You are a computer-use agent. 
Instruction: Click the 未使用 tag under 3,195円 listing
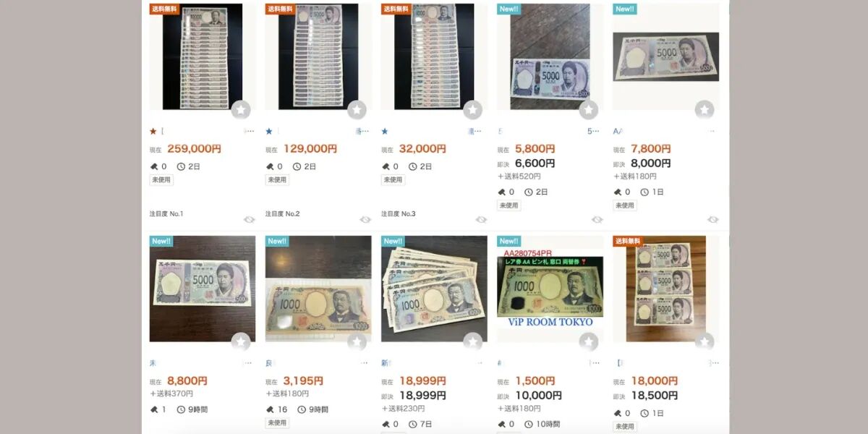pos(277,422)
